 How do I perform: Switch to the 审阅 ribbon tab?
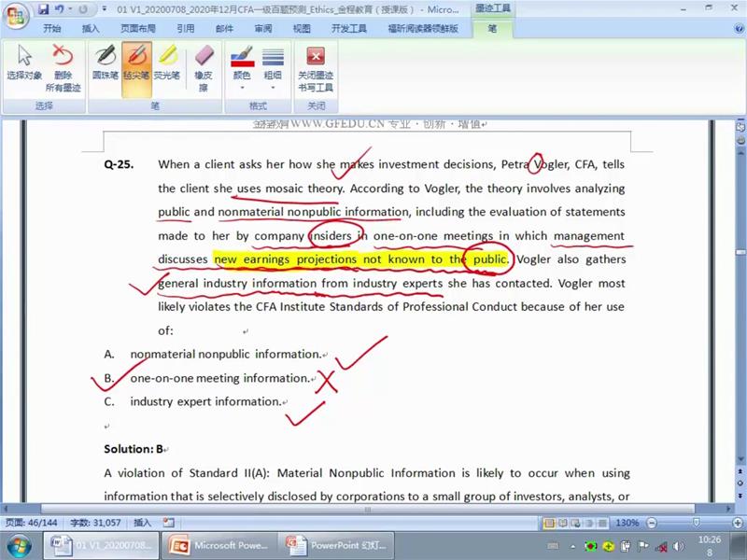point(263,29)
